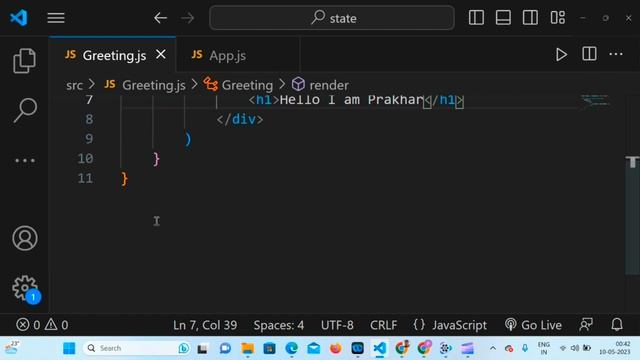Viewport: 640px width, 360px height.
Task: Click the Windows taskbar Search box
Action: [137, 348]
